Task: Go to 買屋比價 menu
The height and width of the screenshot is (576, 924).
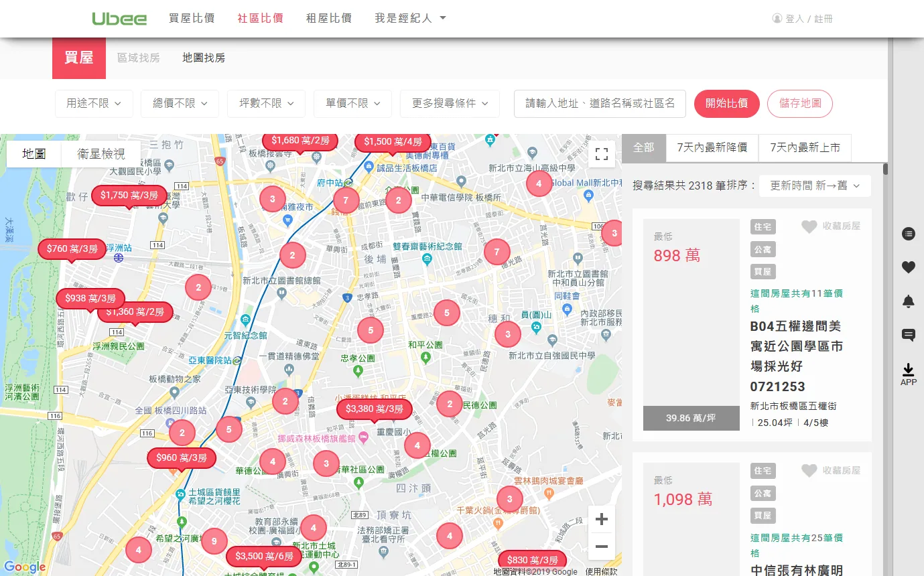Action: coord(192,19)
